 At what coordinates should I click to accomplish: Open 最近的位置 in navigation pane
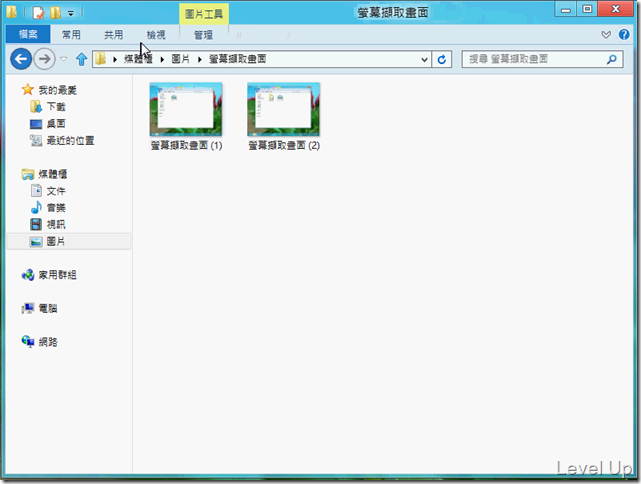pos(70,141)
